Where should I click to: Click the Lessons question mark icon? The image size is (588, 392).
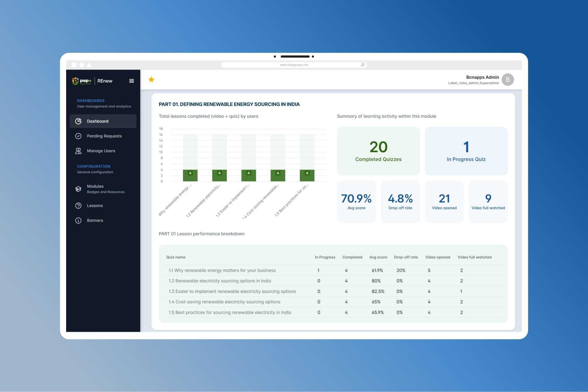click(x=78, y=206)
